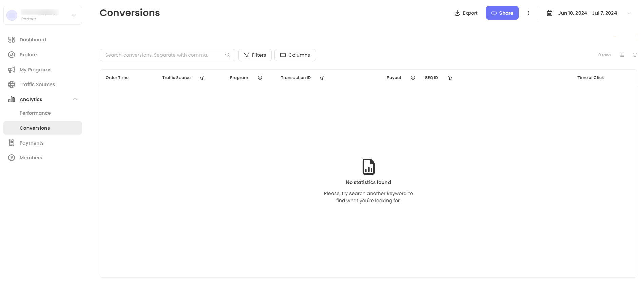644x285 pixels.
Task: Open the Dashboard page
Action: pos(33,40)
